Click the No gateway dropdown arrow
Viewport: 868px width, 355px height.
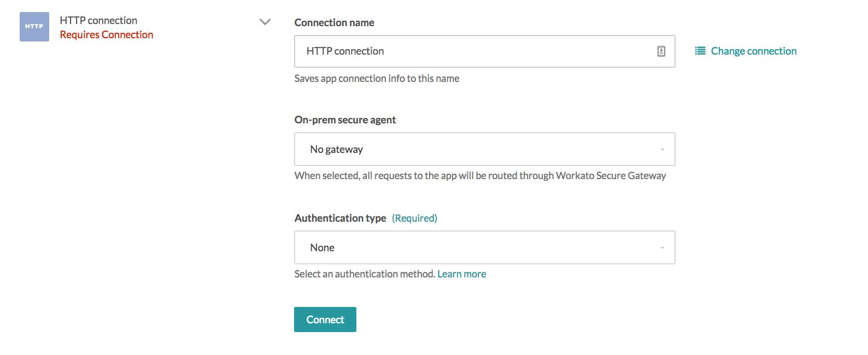[x=661, y=149]
